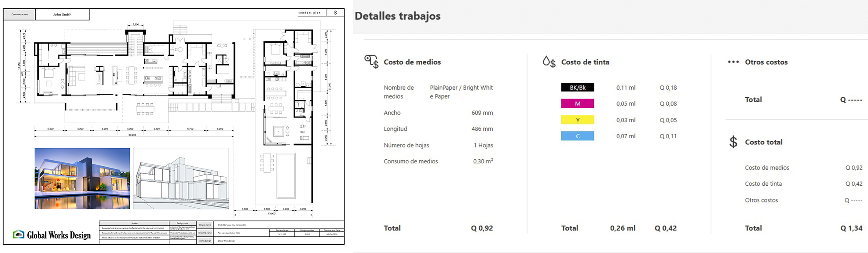Click the Costo de medios section title
The width and height of the screenshot is (868, 253).
click(412, 62)
